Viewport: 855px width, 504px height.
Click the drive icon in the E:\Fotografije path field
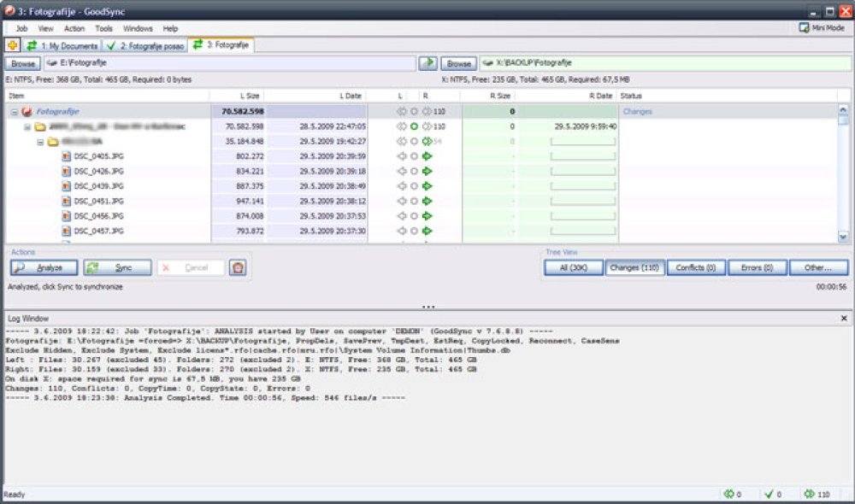pos(52,63)
